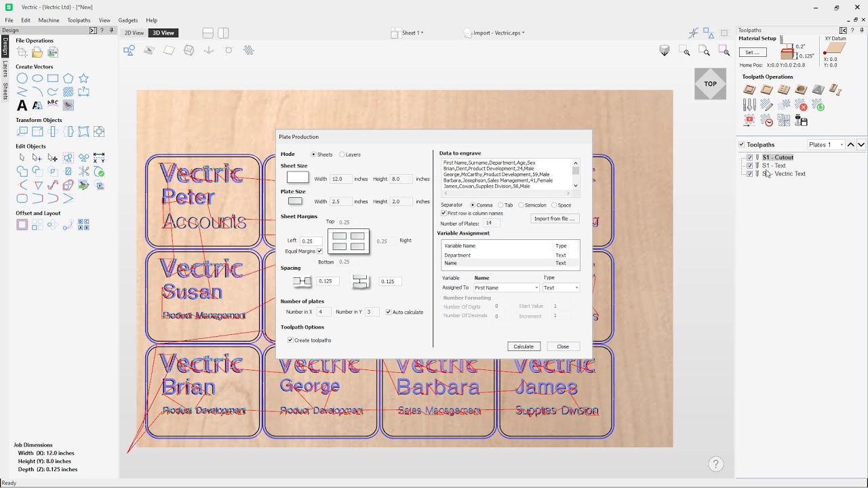Move toolpath down with the down arrow
Image resolution: width=868 pixels, height=488 pixels.
tap(861, 144)
